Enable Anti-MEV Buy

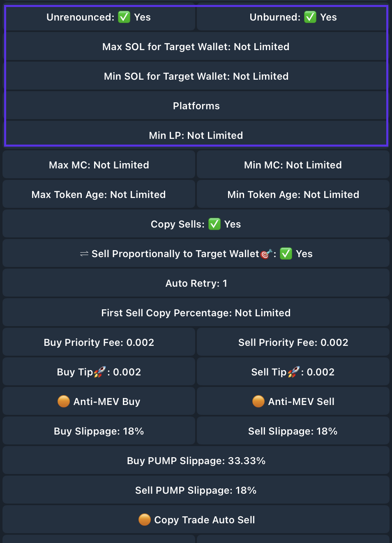tap(99, 402)
